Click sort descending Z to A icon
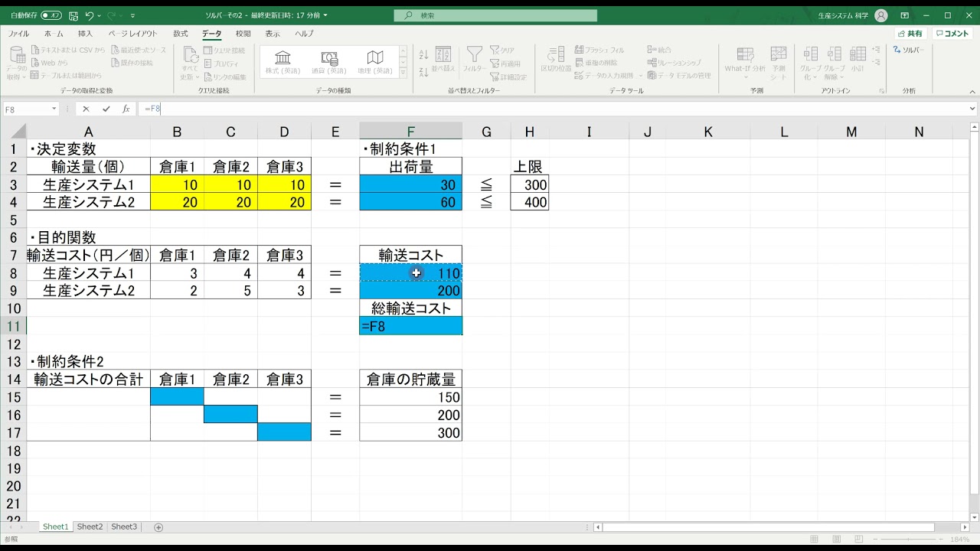Image resolution: width=980 pixels, height=551 pixels. point(423,73)
